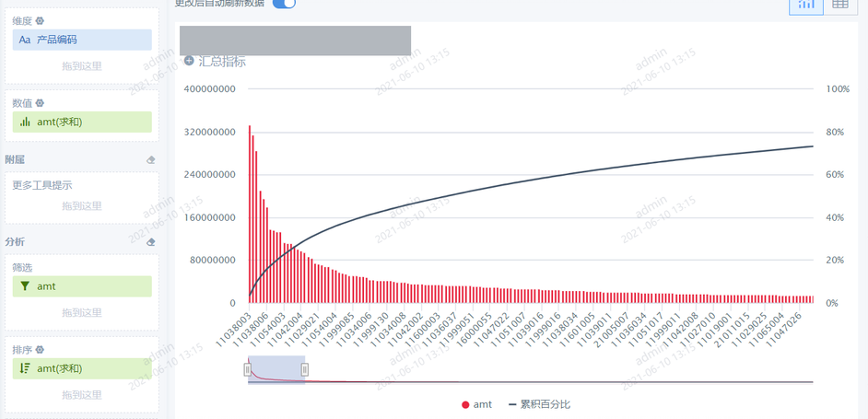Clear the 分析 section with eraser icon
This screenshot has height=419, width=868.
click(x=150, y=242)
